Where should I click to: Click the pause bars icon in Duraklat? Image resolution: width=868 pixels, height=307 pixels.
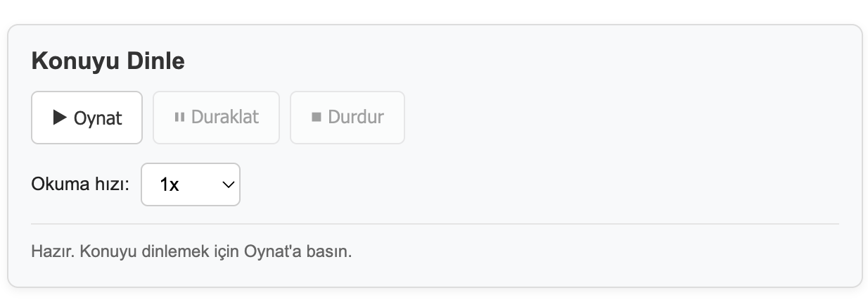(x=179, y=117)
